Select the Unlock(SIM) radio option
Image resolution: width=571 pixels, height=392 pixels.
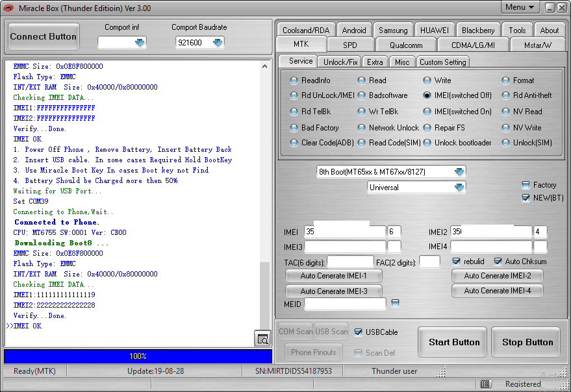[505, 143]
